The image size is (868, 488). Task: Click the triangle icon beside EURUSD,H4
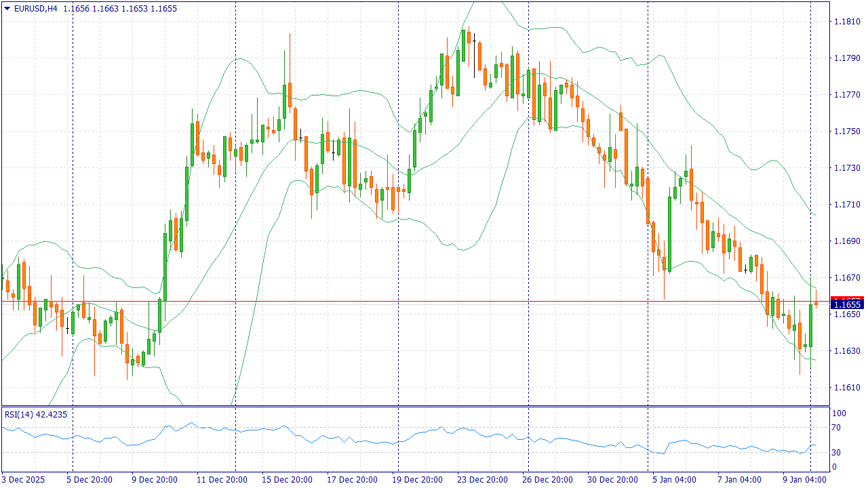point(7,8)
